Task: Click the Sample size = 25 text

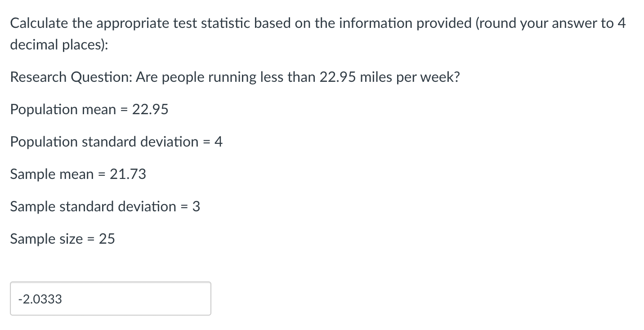Action: tap(63, 239)
